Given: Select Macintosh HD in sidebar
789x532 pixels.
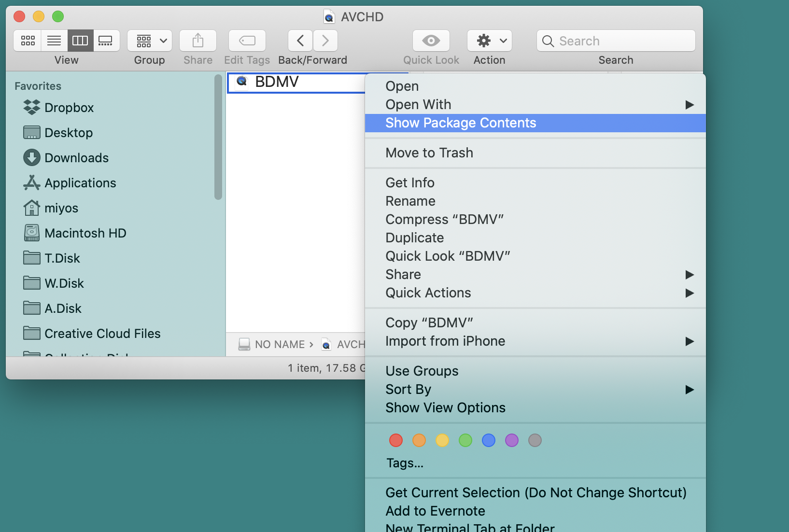Looking at the screenshot, I should point(85,233).
